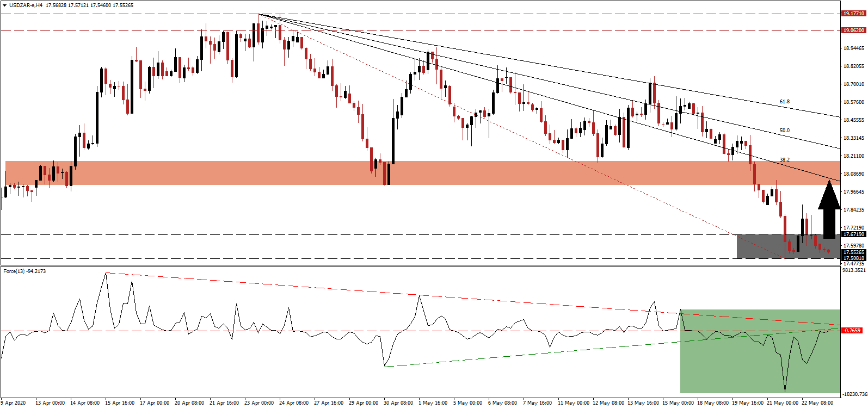Click the 19.06200 red price label

(853, 30)
